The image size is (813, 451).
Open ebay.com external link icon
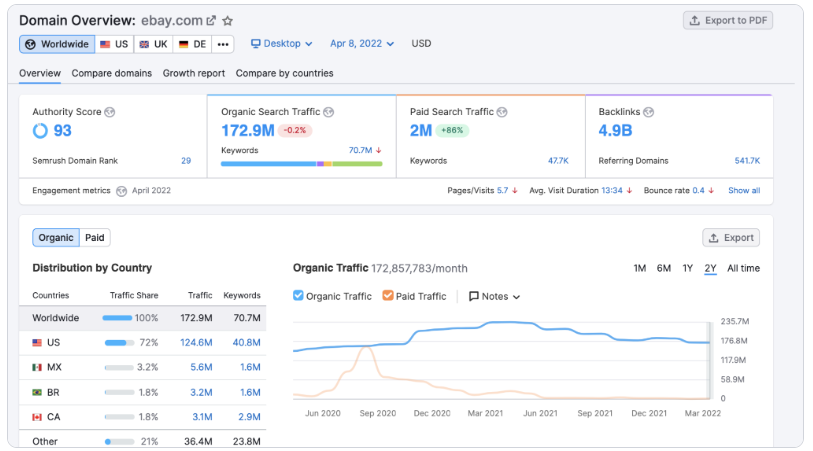tap(211, 21)
